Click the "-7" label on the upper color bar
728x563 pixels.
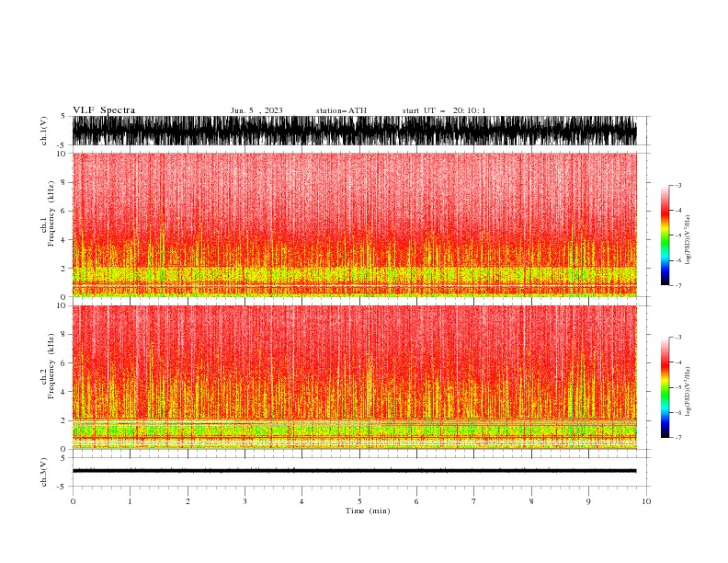point(678,285)
